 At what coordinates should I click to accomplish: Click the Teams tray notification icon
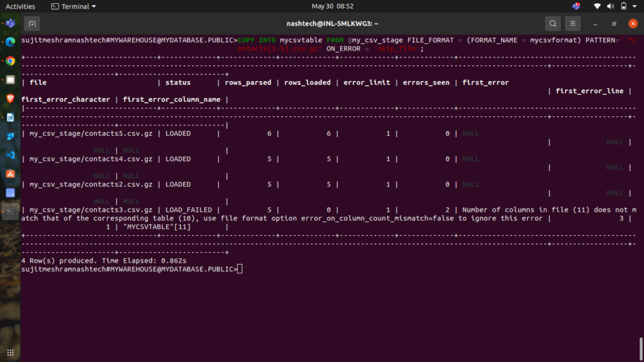pos(576,6)
